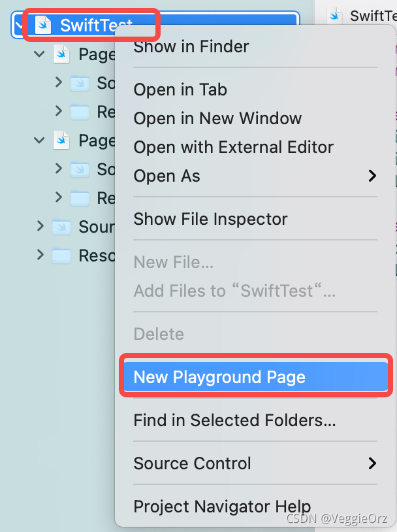Click New Playground Page in the context menu
The height and width of the screenshot is (532, 397).
coord(255,377)
